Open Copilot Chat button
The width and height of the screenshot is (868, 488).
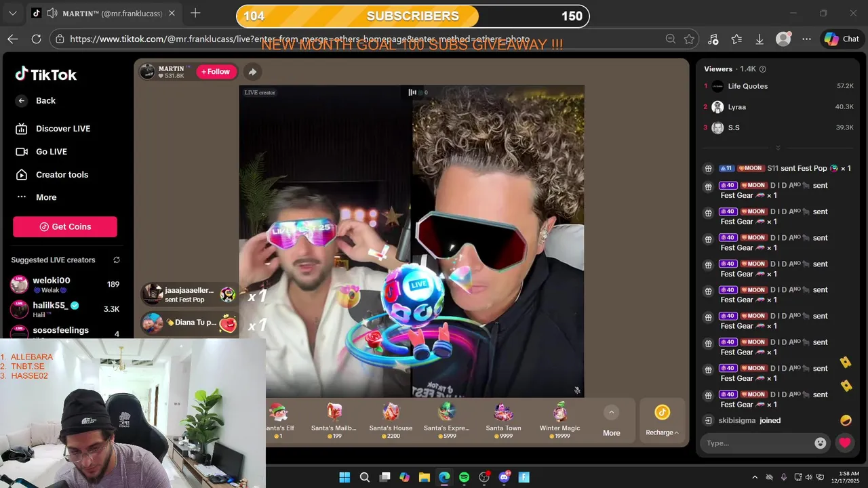pos(842,39)
